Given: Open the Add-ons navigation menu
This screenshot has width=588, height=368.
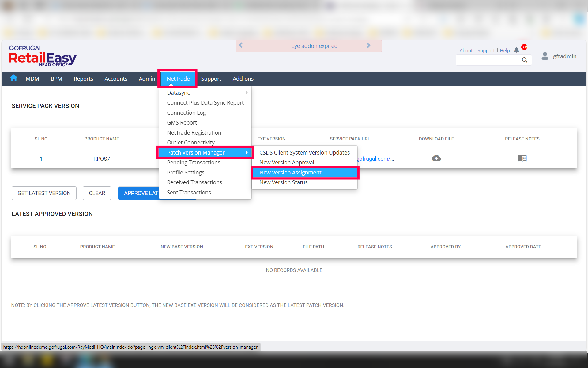Looking at the screenshot, I should pos(243,79).
